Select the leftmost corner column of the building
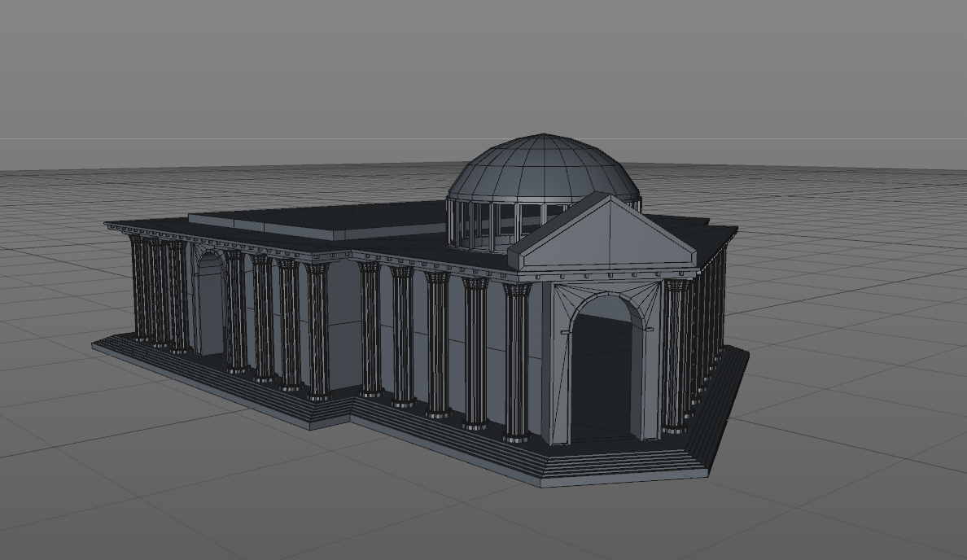967x560 pixels. tap(140, 287)
